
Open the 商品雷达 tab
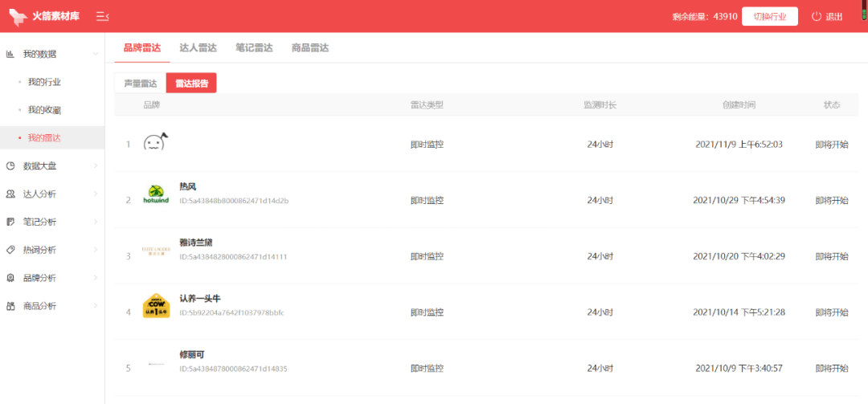click(310, 47)
